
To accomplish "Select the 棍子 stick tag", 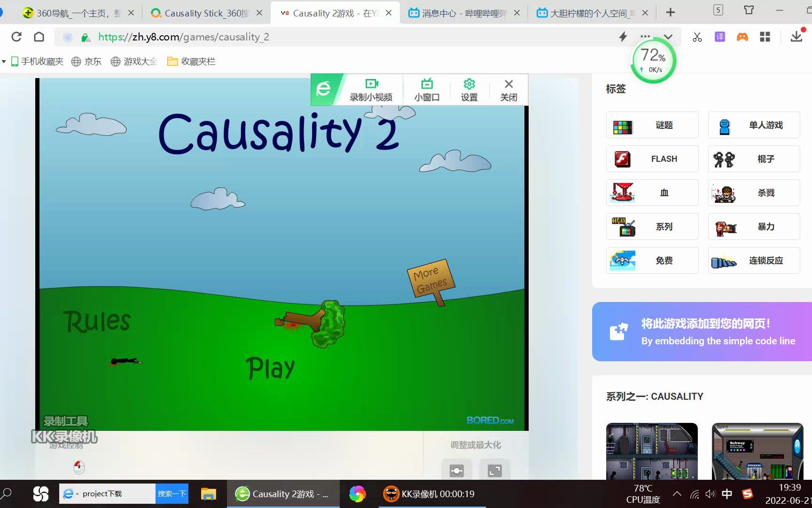I will pyautogui.click(x=754, y=159).
